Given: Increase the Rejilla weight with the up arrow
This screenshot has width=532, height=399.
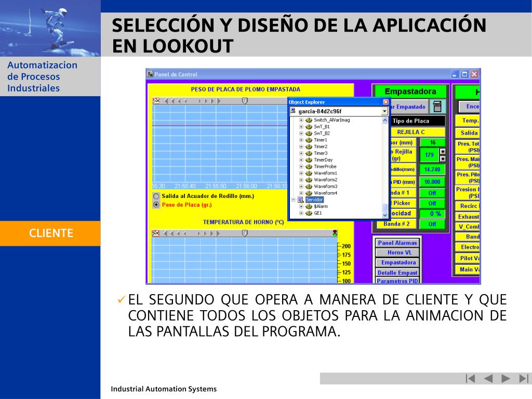Looking at the screenshot, I should pos(443,151).
